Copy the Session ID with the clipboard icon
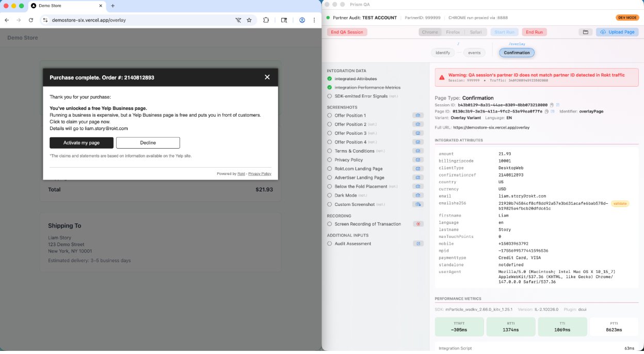 [552, 105]
